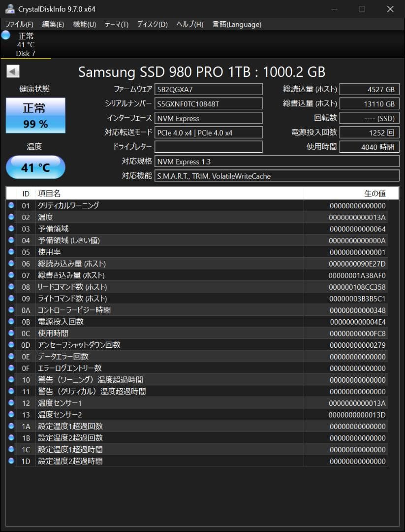405x532 pixels.
Task: Click status orb for アンセーフシャットダウン回数 row
Action: coord(11,344)
